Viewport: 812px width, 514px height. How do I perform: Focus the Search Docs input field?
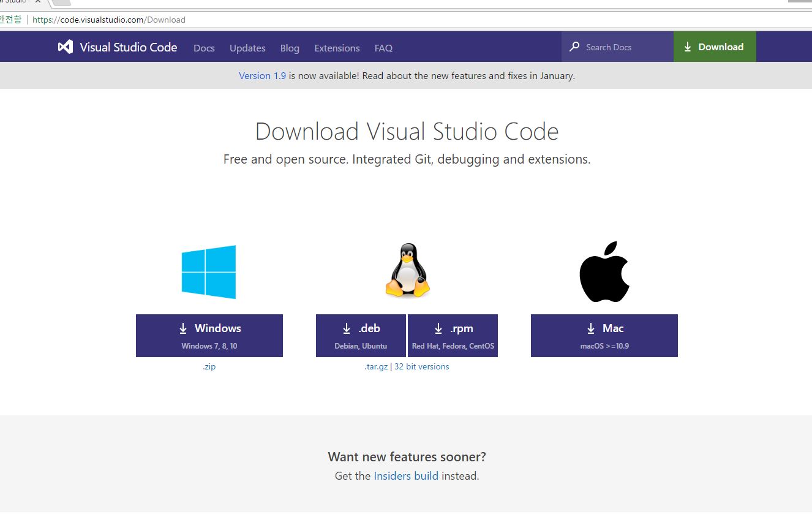625,47
